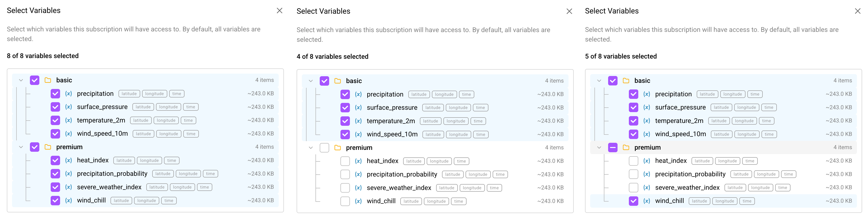Uncheck the precipitation checkbox
The image size is (868, 219).
point(55,93)
